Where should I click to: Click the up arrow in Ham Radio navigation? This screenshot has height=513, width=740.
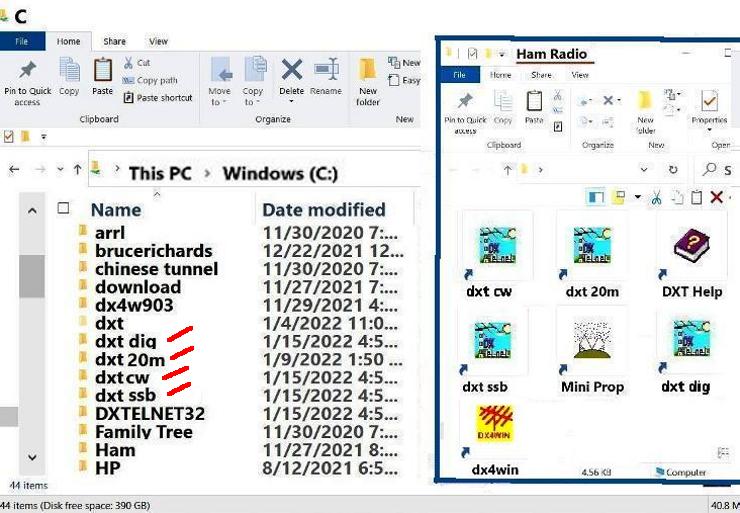[507, 170]
